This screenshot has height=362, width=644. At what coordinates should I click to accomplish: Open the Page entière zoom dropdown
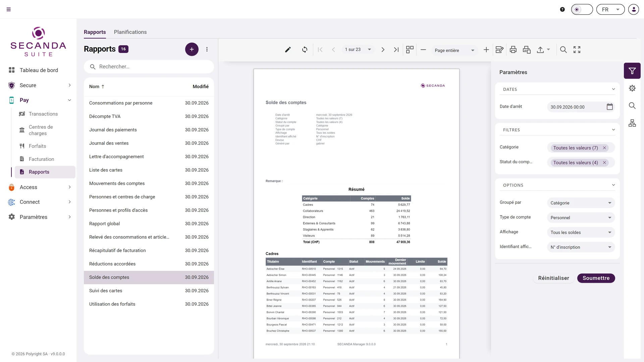(x=454, y=50)
